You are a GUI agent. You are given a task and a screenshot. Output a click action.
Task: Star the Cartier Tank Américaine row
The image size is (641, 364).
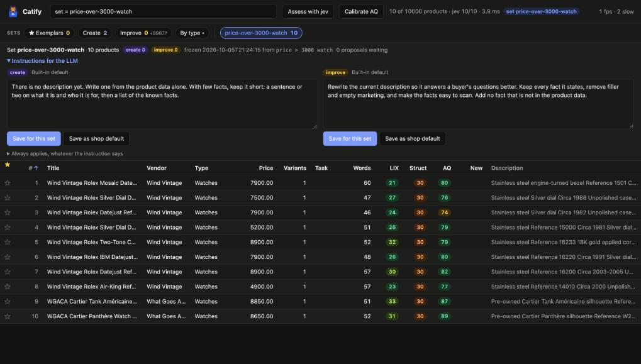click(x=8, y=302)
